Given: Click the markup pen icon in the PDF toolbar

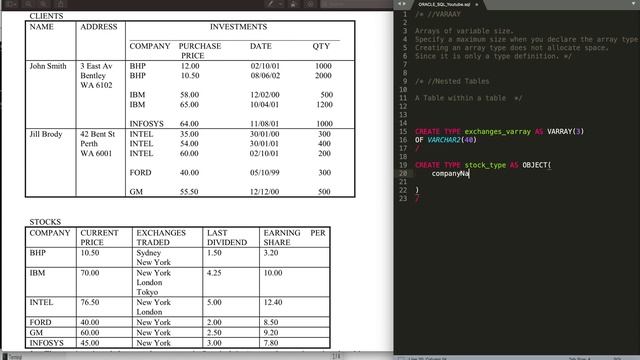Looking at the screenshot, I should tap(270, 4).
